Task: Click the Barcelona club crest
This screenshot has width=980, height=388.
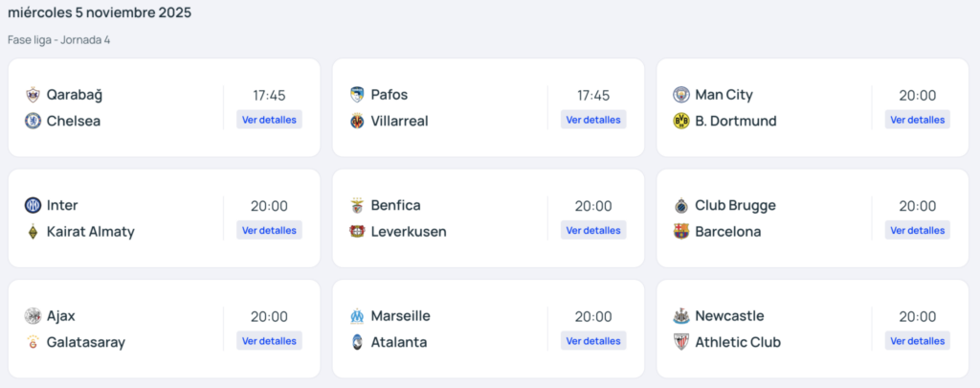Action: (681, 232)
